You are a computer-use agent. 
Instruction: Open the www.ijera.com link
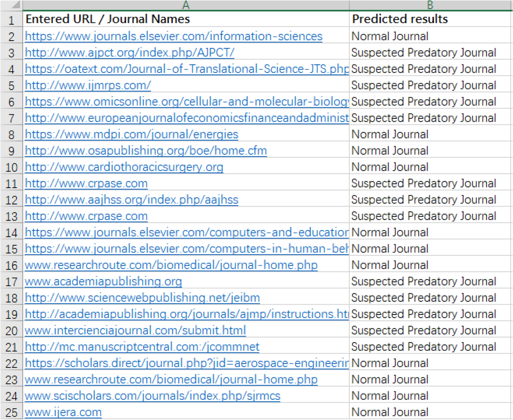pos(63,412)
